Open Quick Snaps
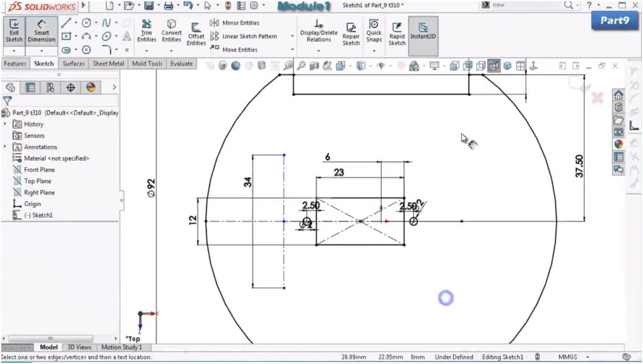This screenshot has width=643, height=364. (x=374, y=31)
